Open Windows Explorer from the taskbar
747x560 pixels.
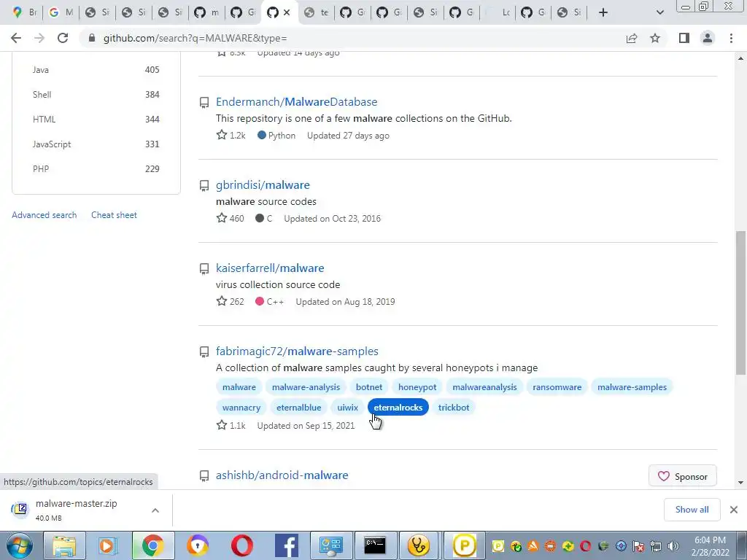pos(64,545)
